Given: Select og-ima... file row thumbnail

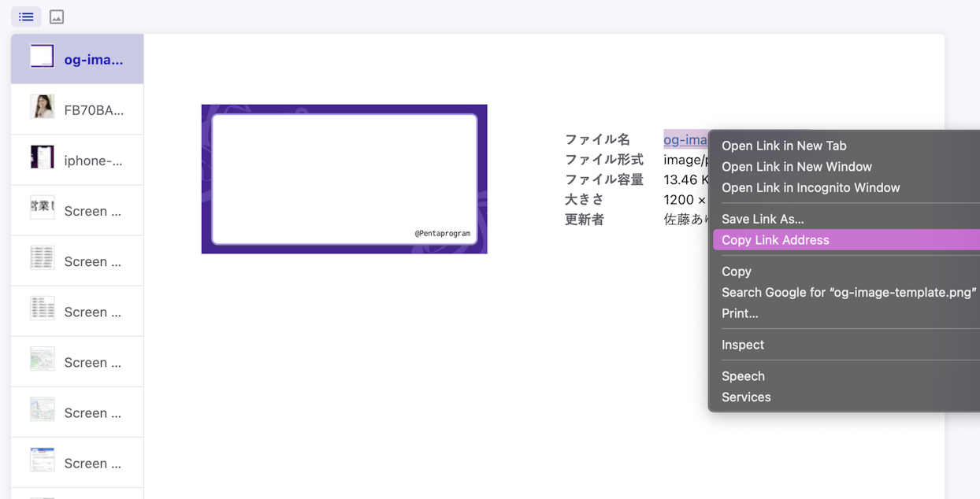Looking at the screenshot, I should point(42,56).
